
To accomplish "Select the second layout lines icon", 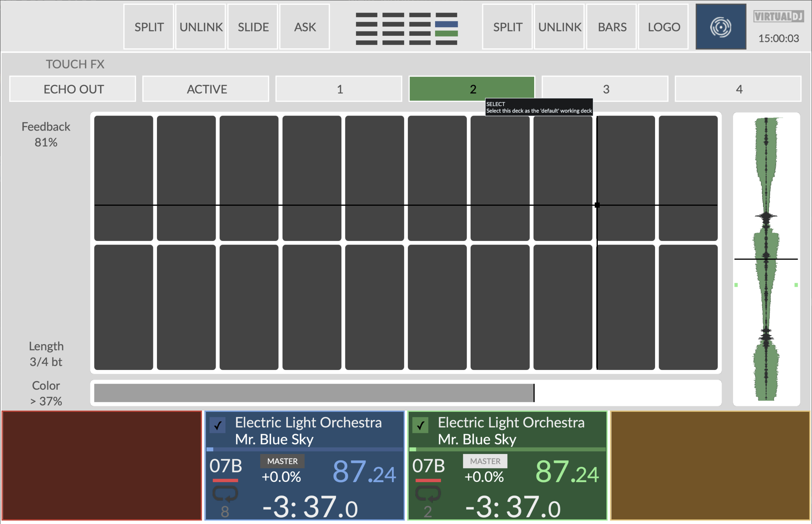I will point(393,28).
